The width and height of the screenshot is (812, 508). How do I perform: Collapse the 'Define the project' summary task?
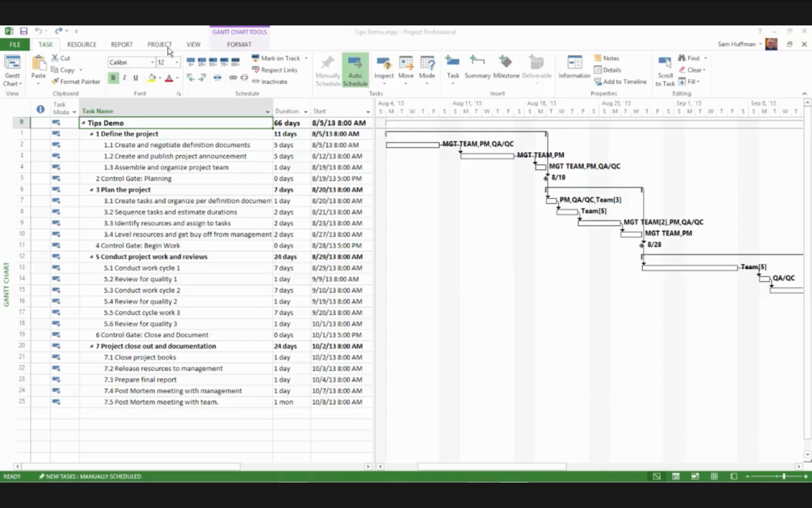click(91, 134)
